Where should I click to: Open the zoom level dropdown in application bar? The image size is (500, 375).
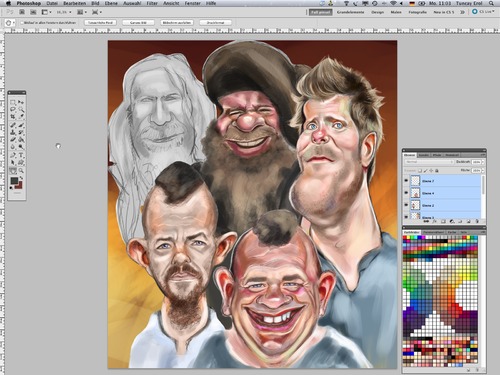64,12
